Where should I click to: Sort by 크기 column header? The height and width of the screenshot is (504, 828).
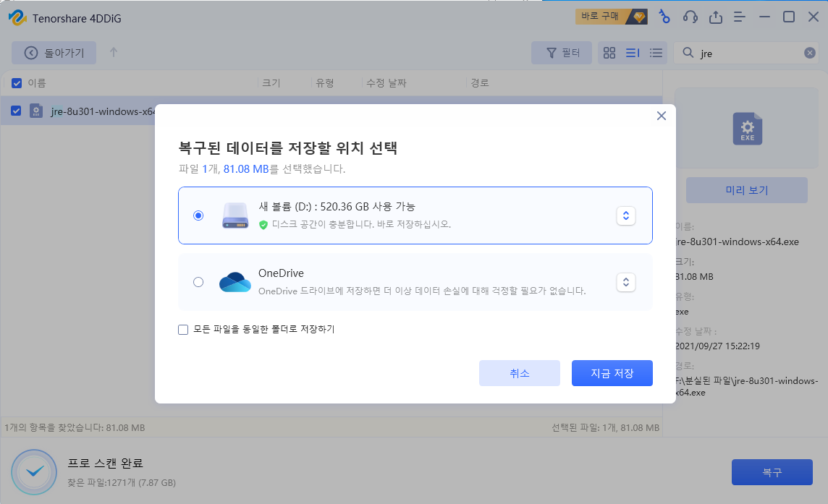pyautogui.click(x=271, y=83)
